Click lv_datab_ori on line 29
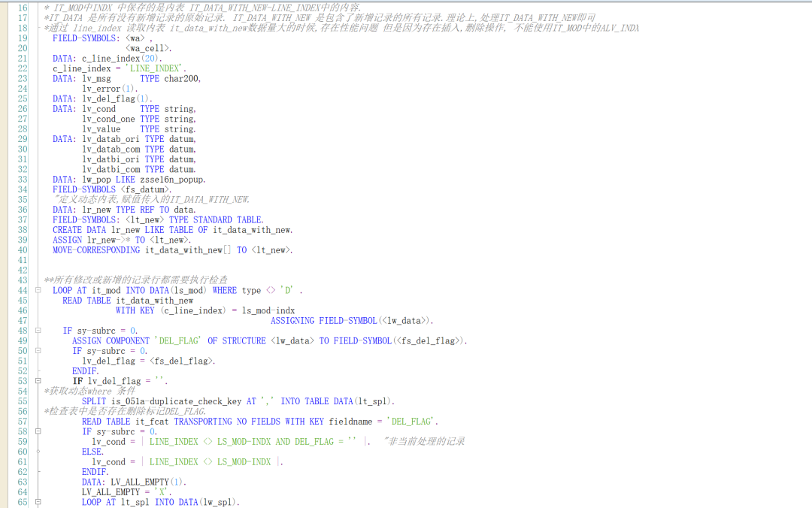 click(x=111, y=139)
